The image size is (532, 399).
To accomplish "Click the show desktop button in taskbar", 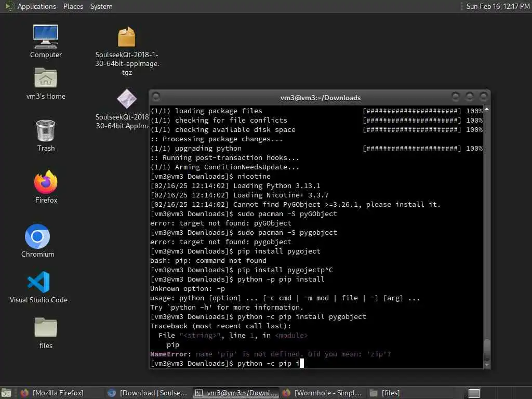I will pos(6,393).
